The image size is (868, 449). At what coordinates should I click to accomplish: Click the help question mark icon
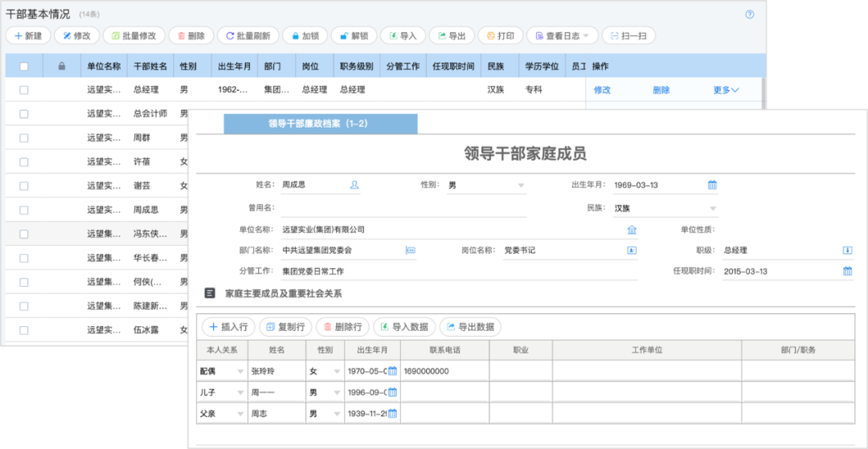750,14
